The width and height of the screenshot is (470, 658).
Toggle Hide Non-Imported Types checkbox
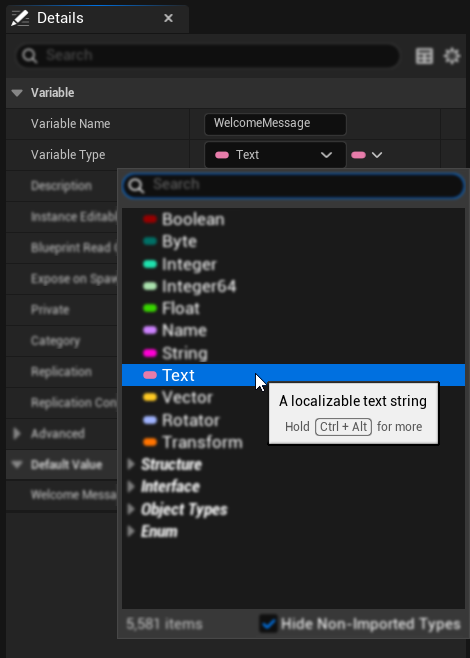pos(269,624)
